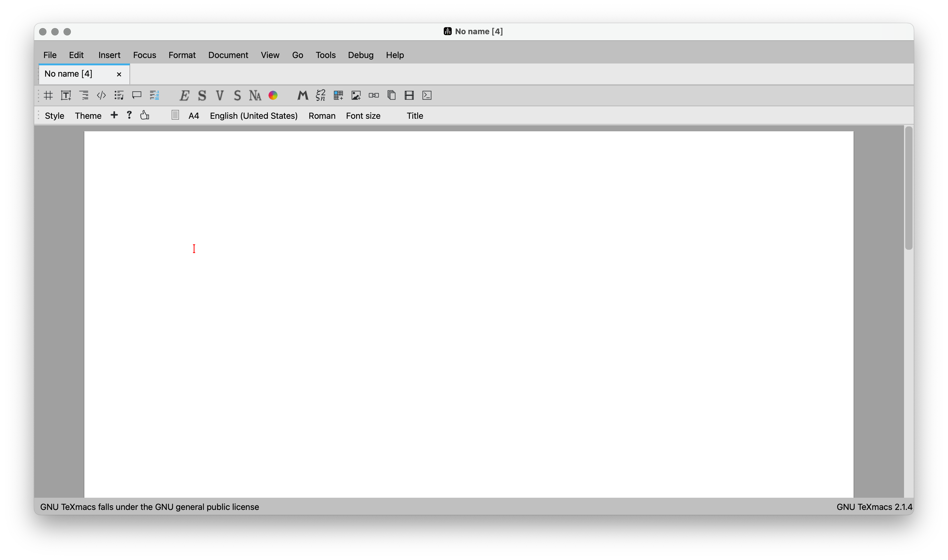Image resolution: width=948 pixels, height=560 pixels.
Task: Open the Font size dropdown
Action: click(363, 116)
